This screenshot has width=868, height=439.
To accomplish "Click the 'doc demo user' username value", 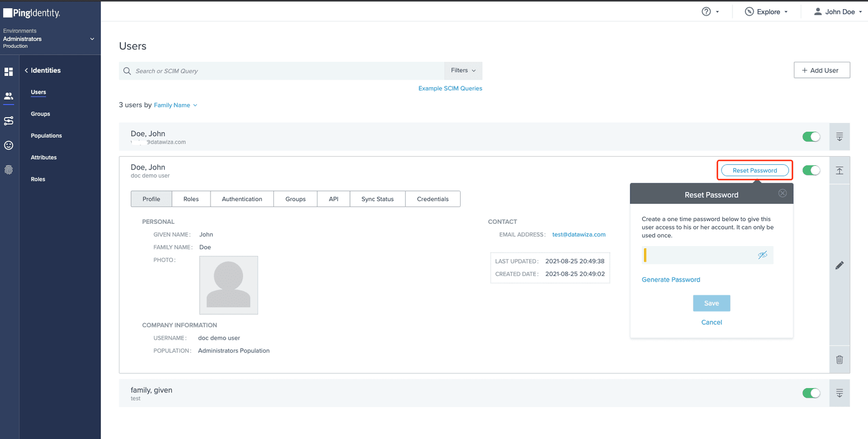I will [x=219, y=338].
